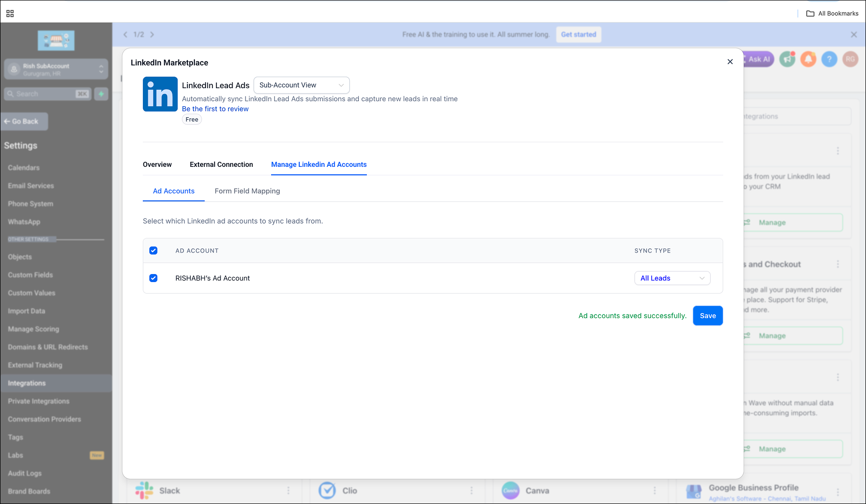
Task: Open the Sub-Account View dropdown
Action: click(x=302, y=85)
